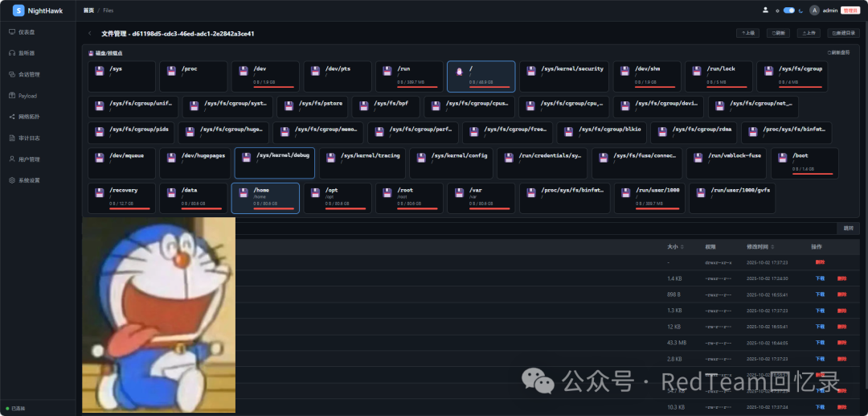Click the NightHawk logo icon
The height and width of the screenshot is (416, 868).
pos(18,10)
